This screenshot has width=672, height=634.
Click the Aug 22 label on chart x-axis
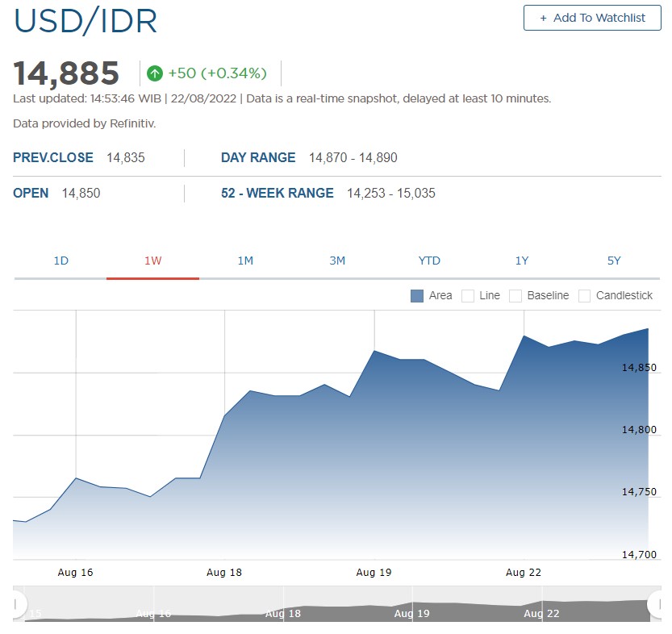[x=523, y=573]
